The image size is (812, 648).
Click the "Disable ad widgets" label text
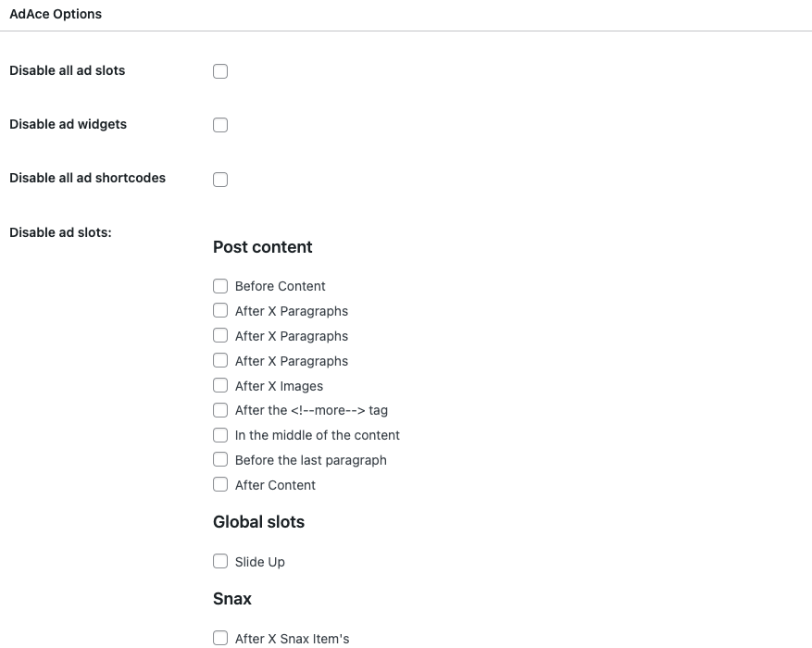[x=68, y=124]
